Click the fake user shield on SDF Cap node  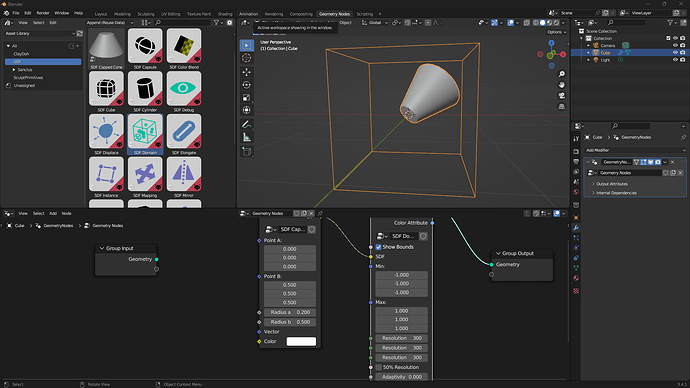coord(312,229)
